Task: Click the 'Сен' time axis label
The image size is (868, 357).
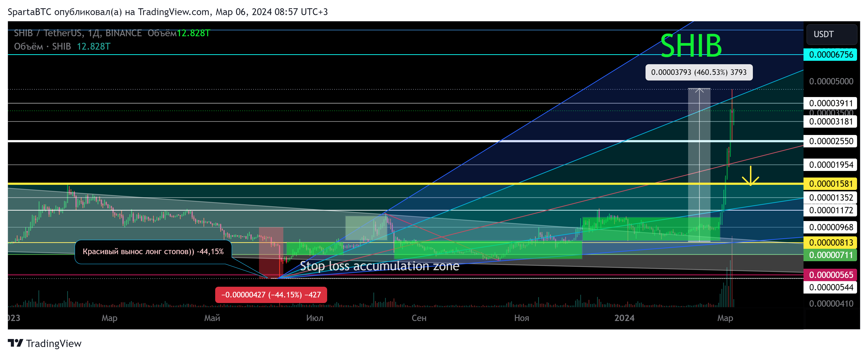Action: tap(419, 318)
